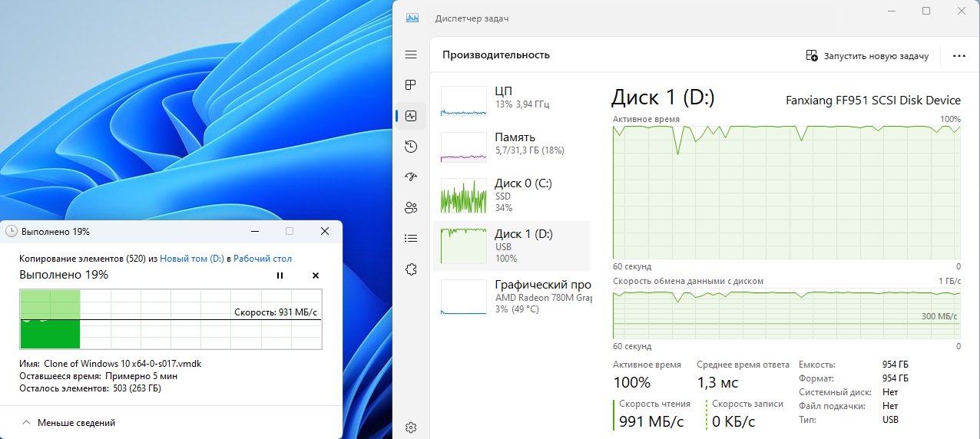Open the Details list icon in sidebar
The width and height of the screenshot is (980, 439).
411,238
